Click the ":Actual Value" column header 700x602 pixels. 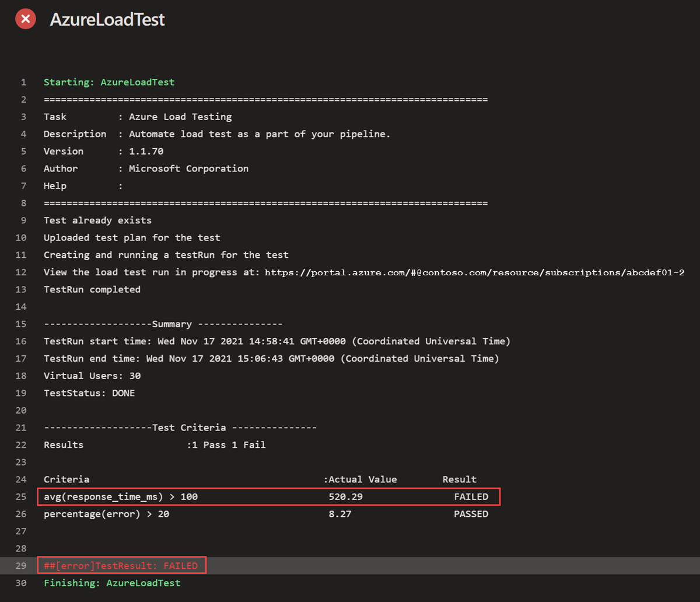pyautogui.click(x=360, y=480)
